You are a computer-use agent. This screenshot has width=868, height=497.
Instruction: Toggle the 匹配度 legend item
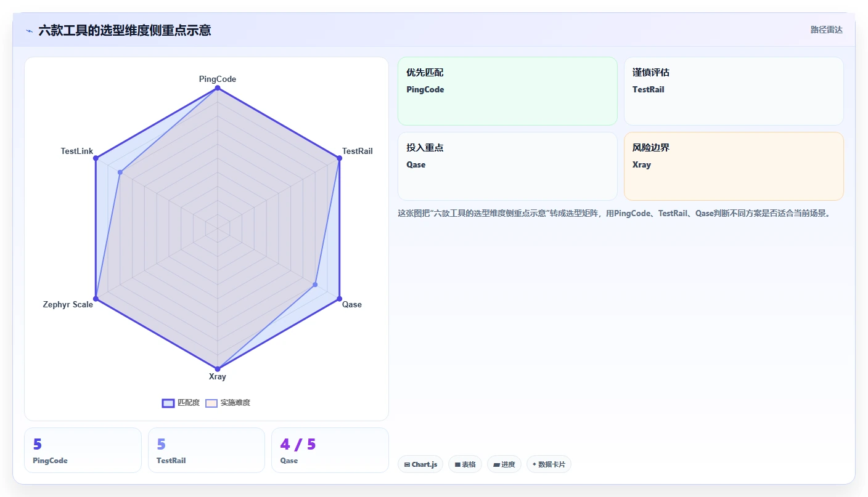[x=181, y=403]
